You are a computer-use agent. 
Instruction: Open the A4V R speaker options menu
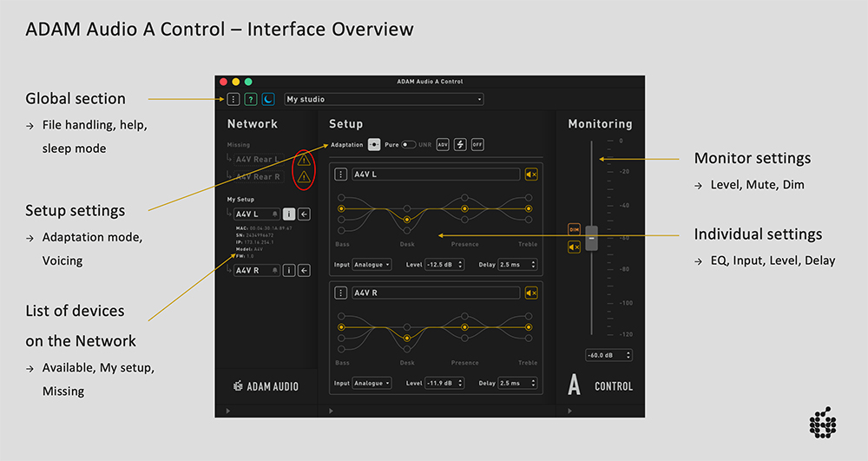(340, 293)
